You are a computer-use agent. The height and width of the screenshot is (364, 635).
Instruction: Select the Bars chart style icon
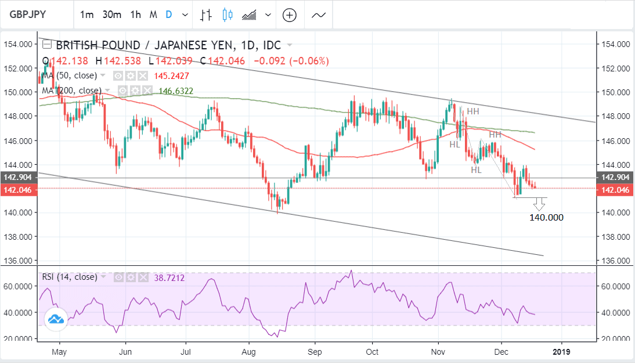pyautogui.click(x=205, y=15)
